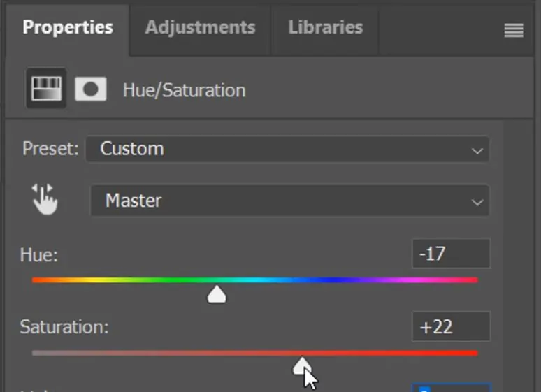Click the chevron arrow on the Master box
This screenshot has width=541, height=392.
tap(477, 202)
